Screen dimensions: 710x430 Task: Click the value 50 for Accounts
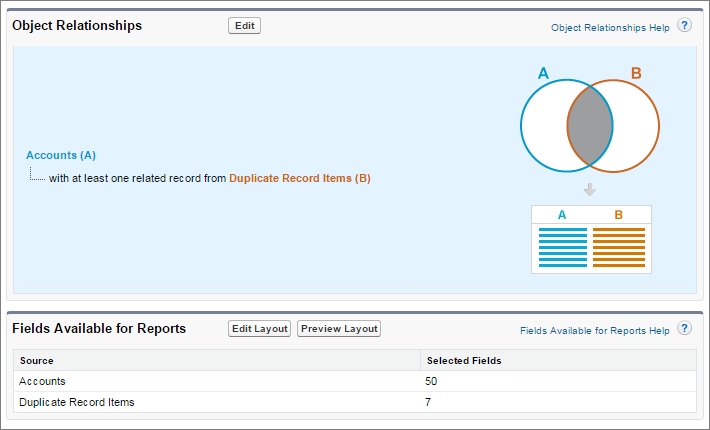[431, 382]
